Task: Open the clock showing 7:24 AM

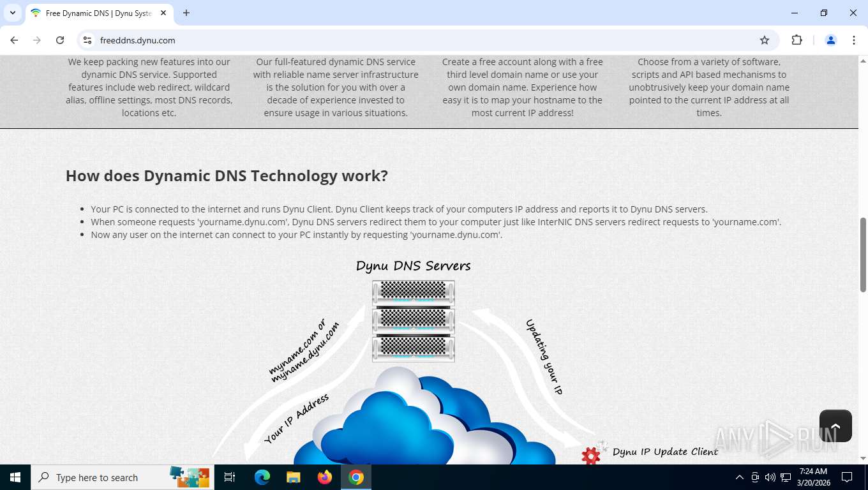Action: (813, 477)
